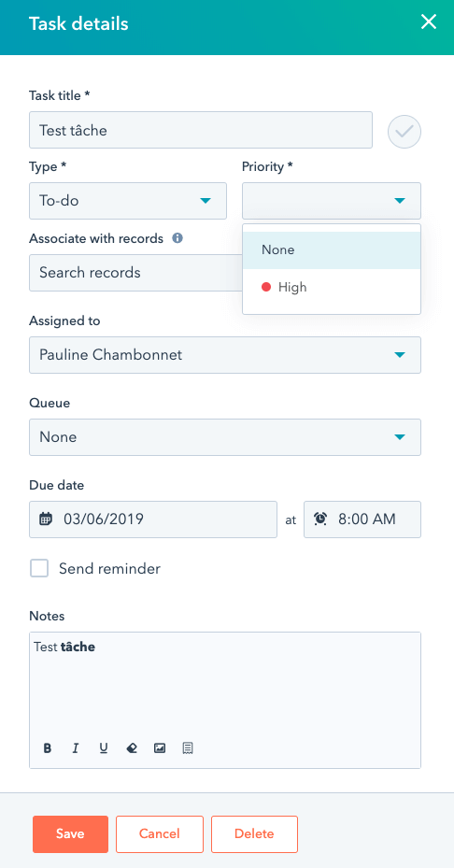Insert image using notes toolbar icon

(160, 748)
